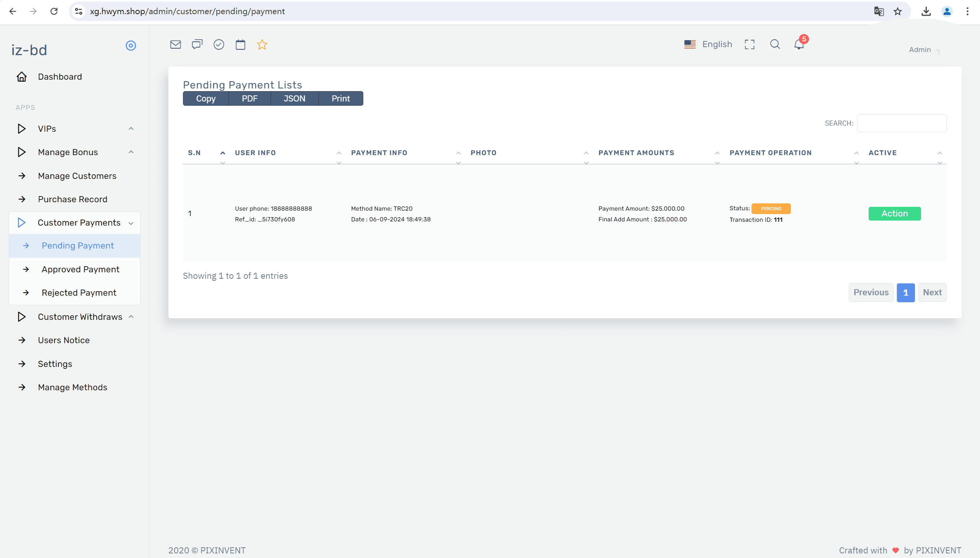Screen dimensions: 980x558
Task: Focus the table Search input field
Action: tap(902, 123)
